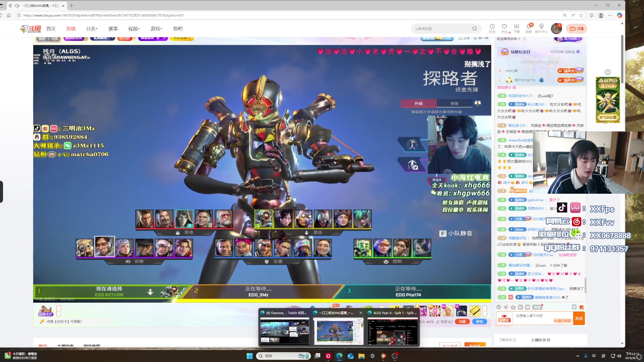644x362 pixels.
Task: Open File Explorer from the taskbar
Action: pyautogui.click(x=361, y=356)
